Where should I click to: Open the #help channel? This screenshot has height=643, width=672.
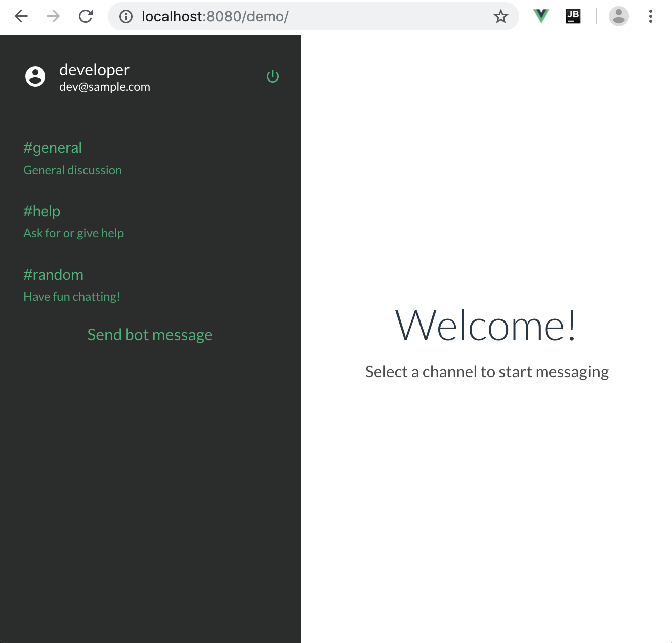[42, 211]
